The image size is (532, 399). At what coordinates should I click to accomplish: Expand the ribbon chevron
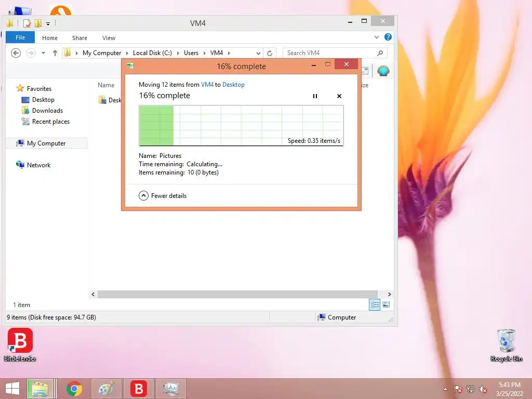376,37
